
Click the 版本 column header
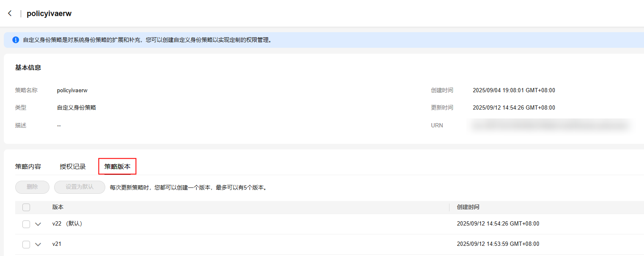58,207
